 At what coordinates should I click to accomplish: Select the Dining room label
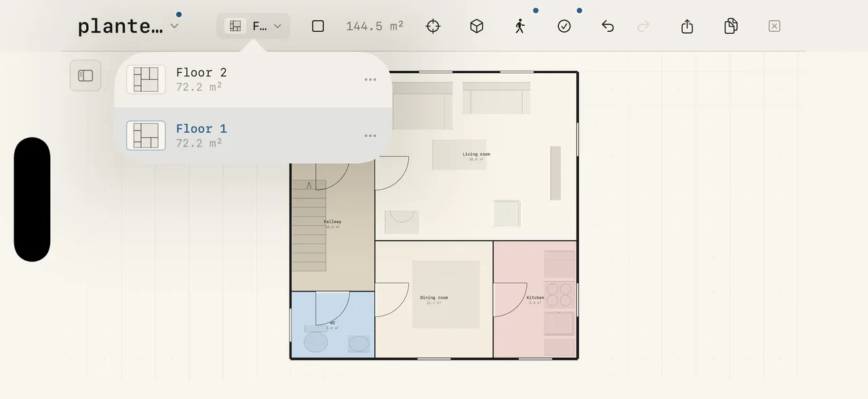tap(434, 297)
